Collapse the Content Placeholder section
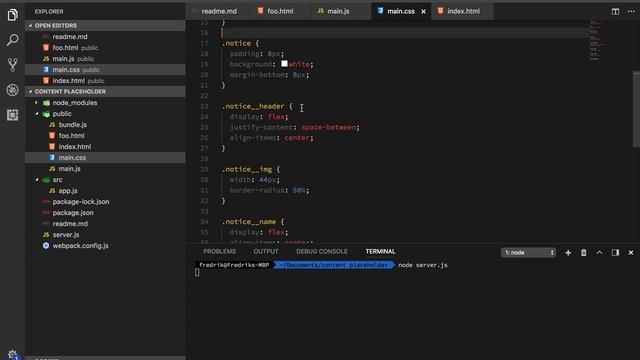The image size is (640, 360). point(30,91)
